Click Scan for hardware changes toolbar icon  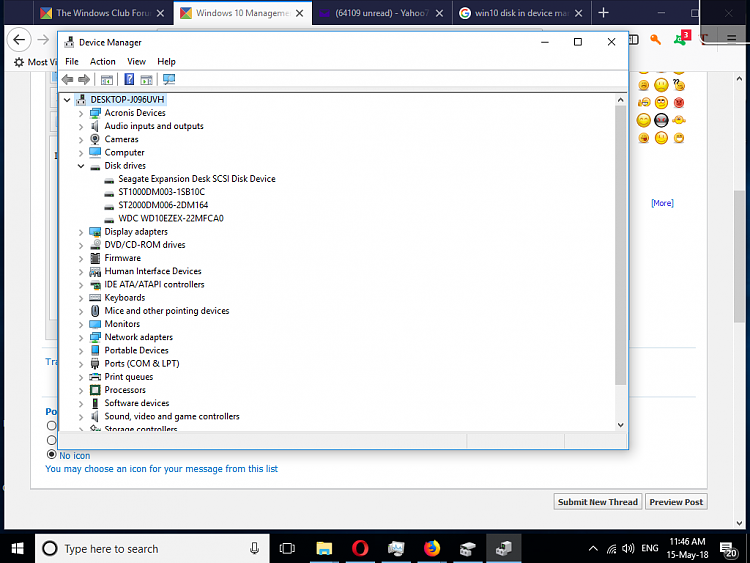point(169,79)
